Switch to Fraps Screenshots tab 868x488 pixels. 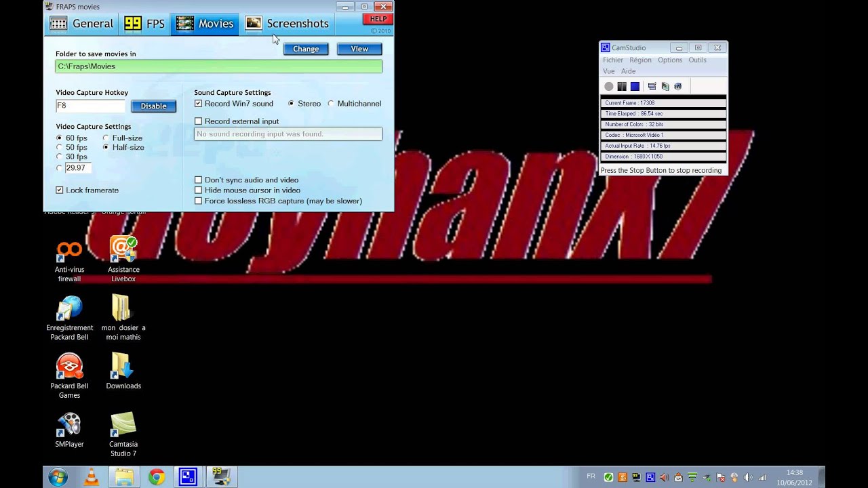pos(287,24)
